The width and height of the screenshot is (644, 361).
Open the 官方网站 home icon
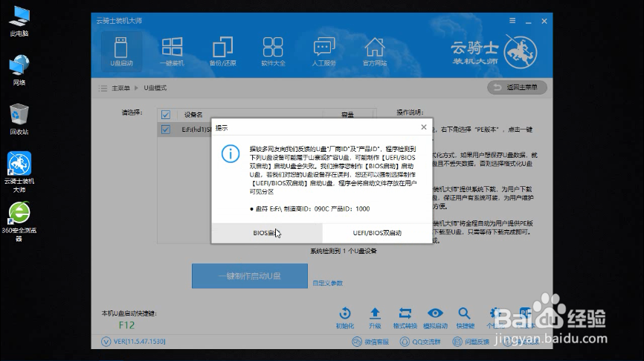pyautogui.click(x=375, y=51)
